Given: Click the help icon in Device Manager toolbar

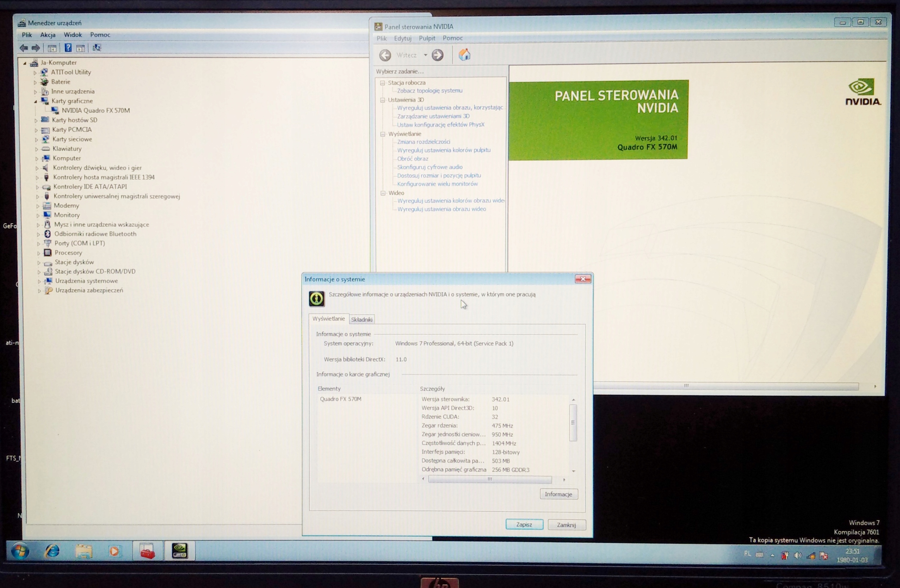Looking at the screenshot, I should (x=68, y=48).
